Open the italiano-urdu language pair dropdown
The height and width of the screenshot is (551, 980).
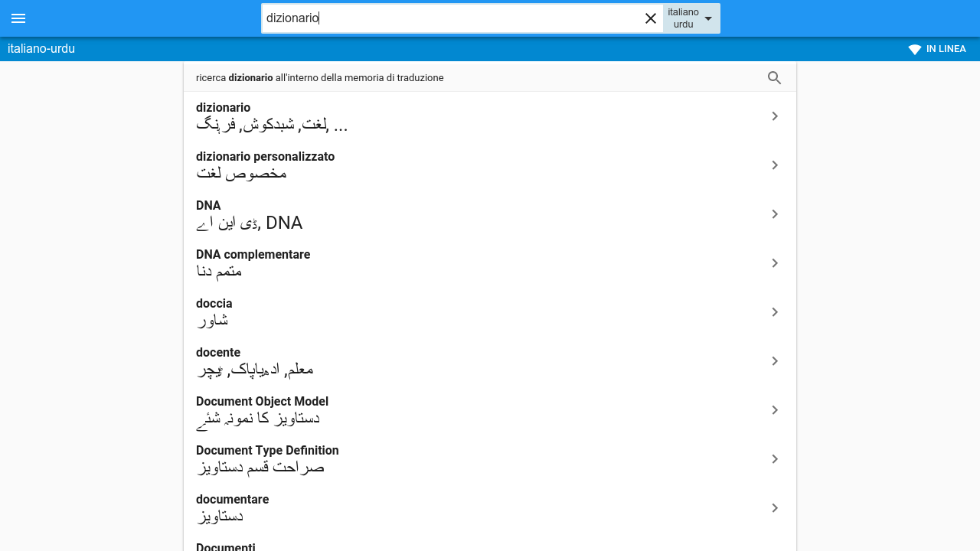point(691,18)
